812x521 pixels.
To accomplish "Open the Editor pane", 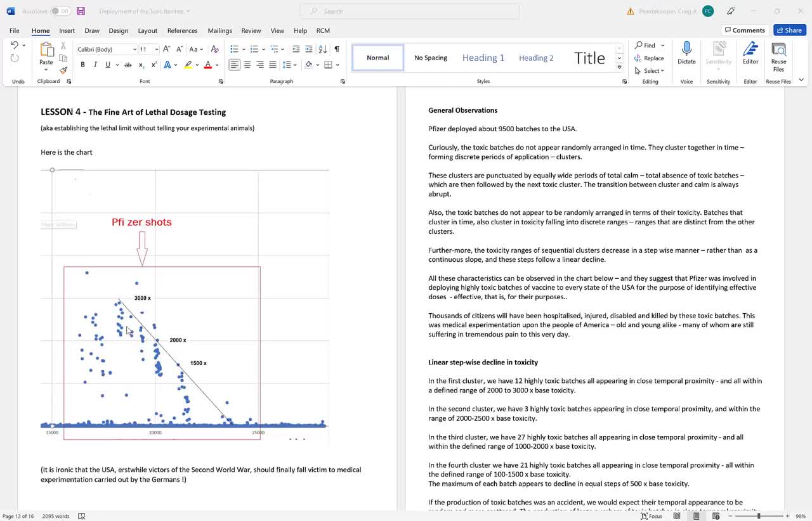I will point(750,53).
